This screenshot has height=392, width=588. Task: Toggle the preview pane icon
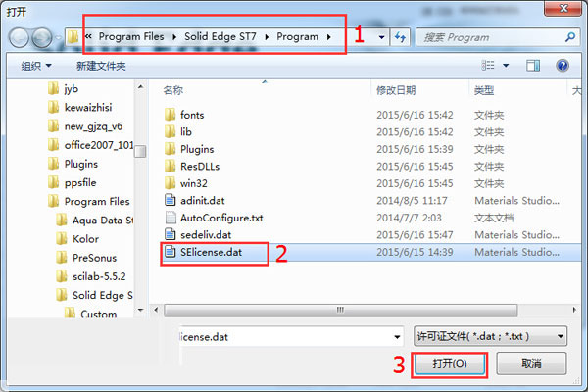pyautogui.click(x=533, y=66)
